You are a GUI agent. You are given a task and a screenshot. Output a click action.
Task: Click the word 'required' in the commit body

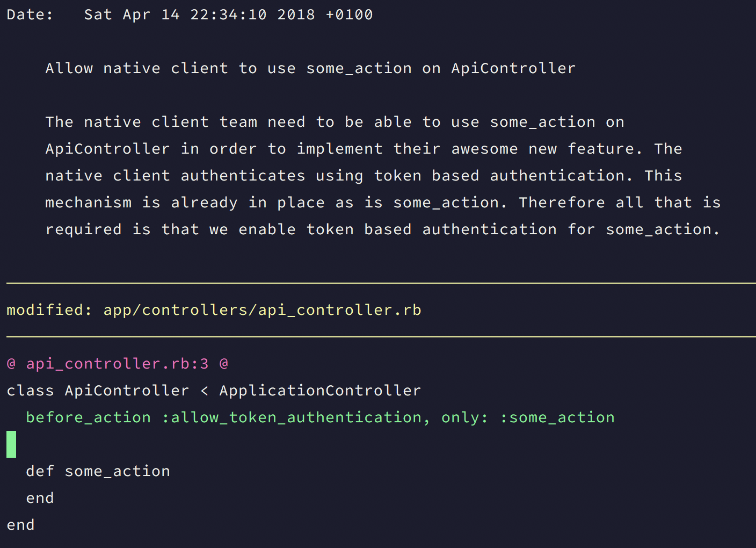pyautogui.click(x=83, y=229)
